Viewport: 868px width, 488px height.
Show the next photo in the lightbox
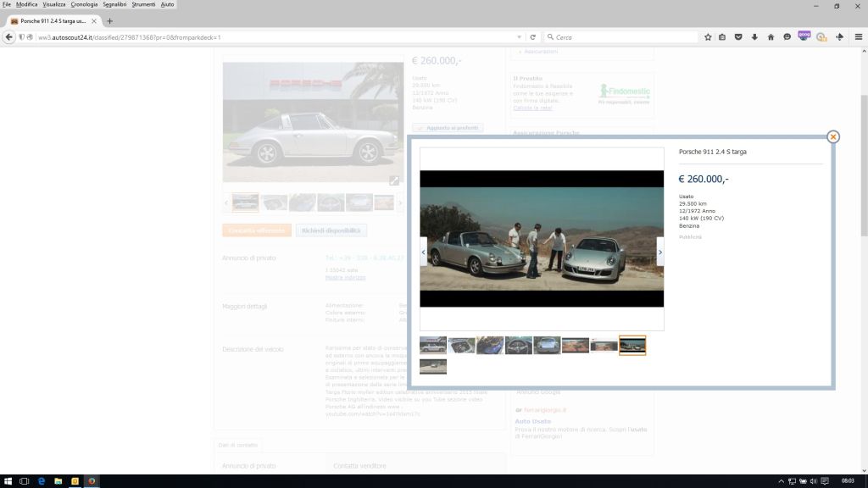coord(659,252)
